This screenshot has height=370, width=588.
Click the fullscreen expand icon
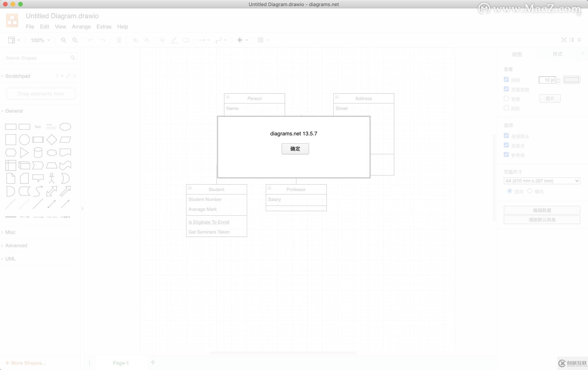pos(564,40)
